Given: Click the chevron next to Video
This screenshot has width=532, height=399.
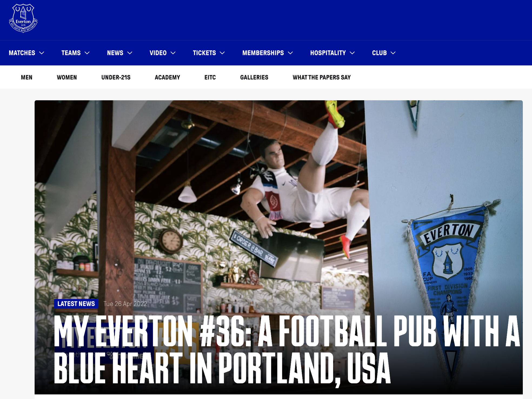Looking at the screenshot, I should (x=173, y=53).
